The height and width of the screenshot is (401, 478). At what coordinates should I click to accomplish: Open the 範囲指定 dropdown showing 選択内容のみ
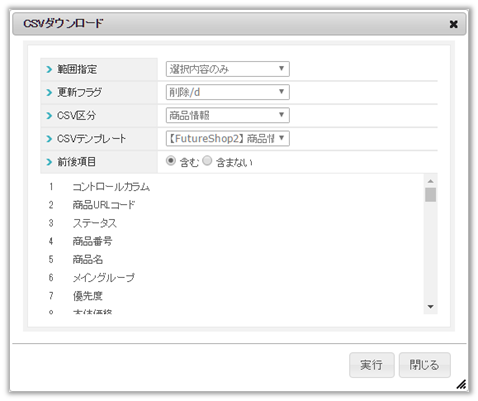228,69
